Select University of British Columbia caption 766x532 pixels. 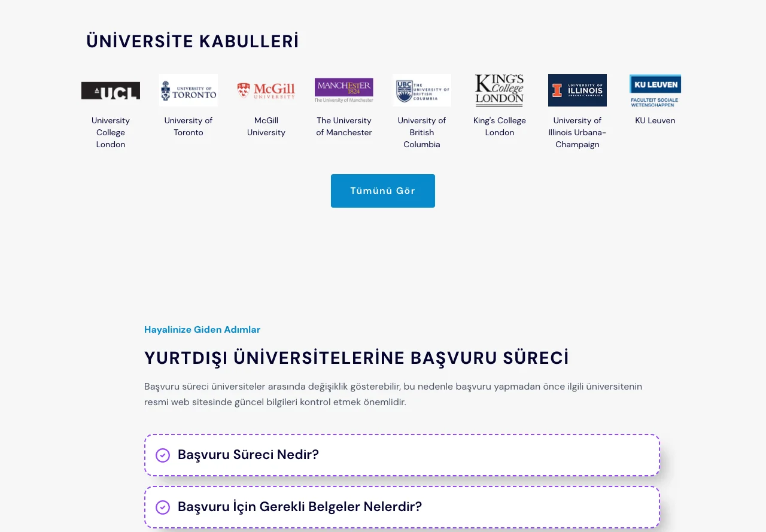coord(422,132)
